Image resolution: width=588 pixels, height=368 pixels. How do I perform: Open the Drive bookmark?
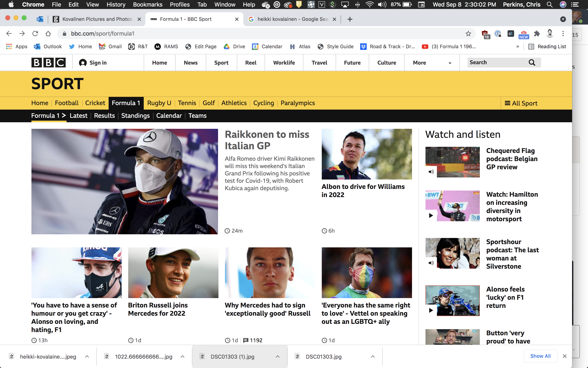pyautogui.click(x=234, y=46)
